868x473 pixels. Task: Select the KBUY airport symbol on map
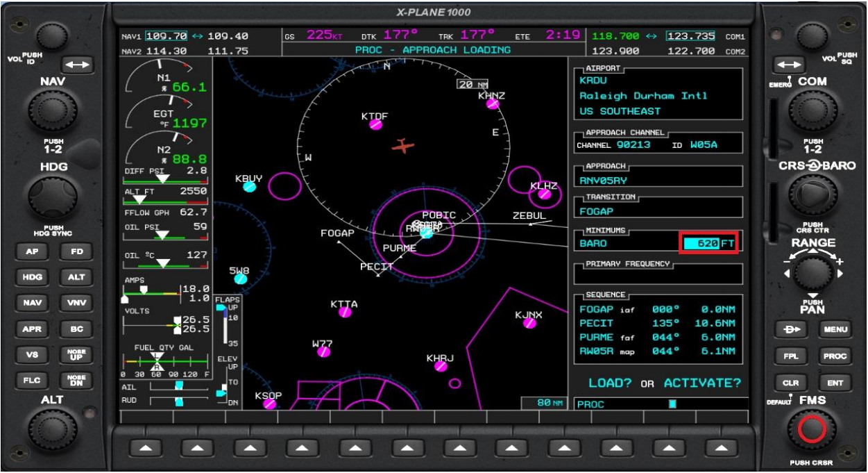(x=250, y=186)
